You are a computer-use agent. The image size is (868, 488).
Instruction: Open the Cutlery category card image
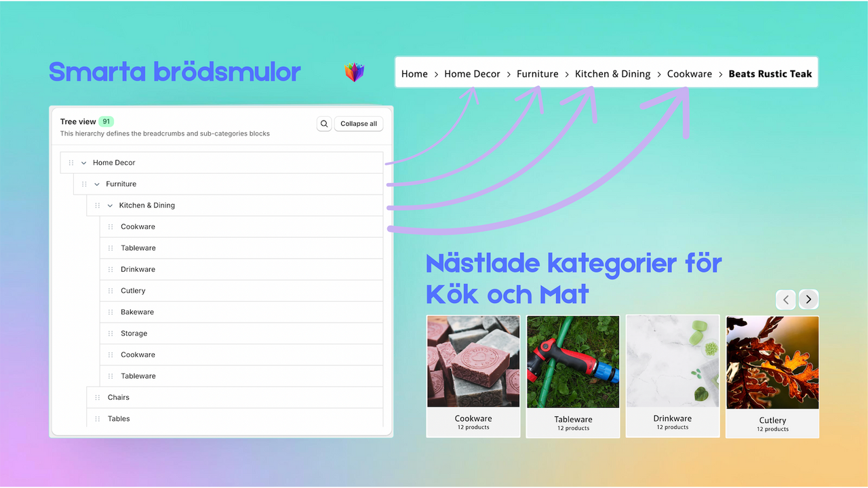pyautogui.click(x=772, y=363)
